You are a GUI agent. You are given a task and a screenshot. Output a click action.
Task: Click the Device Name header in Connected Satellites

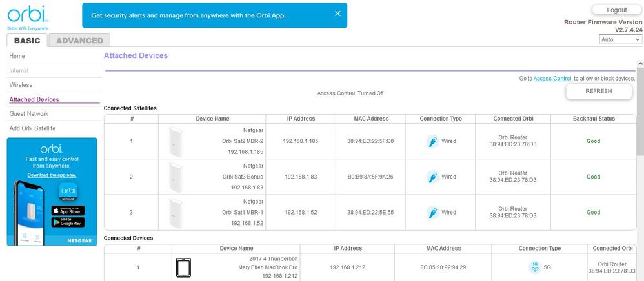coord(212,119)
